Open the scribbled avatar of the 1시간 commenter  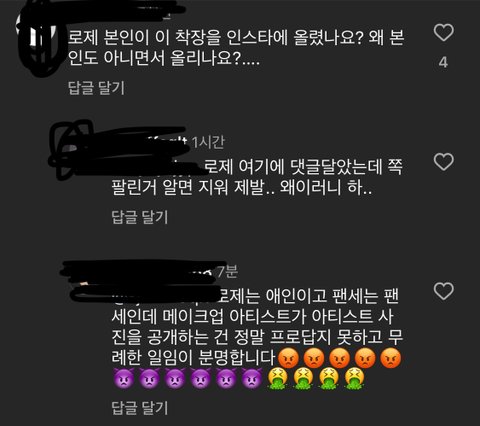tap(72, 148)
